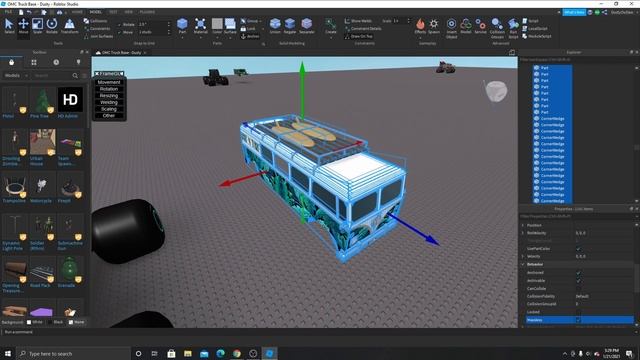Open the Color dropdown arrow
The width and height of the screenshot is (640, 360).
click(217, 37)
